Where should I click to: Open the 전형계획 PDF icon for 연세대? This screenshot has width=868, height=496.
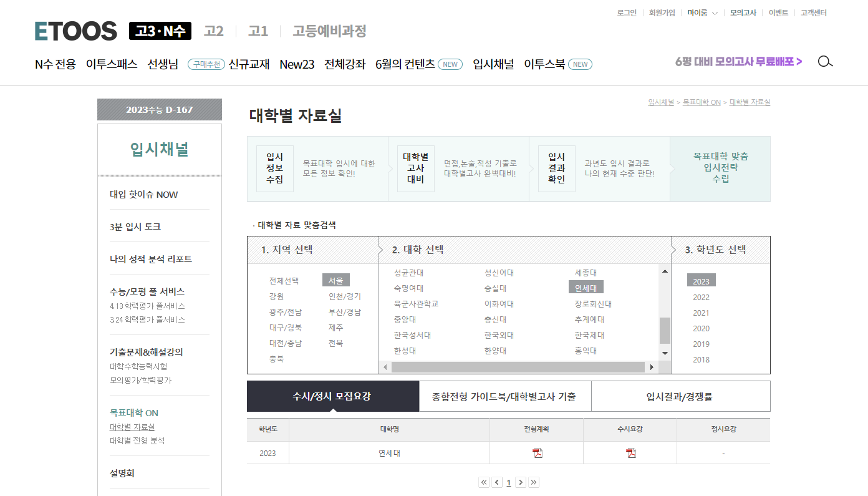pyautogui.click(x=537, y=453)
